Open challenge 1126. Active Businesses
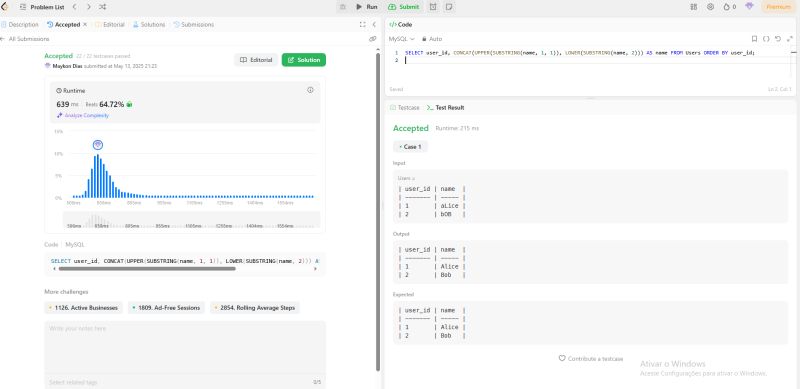The image size is (800, 389). click(x=84, y=308)
